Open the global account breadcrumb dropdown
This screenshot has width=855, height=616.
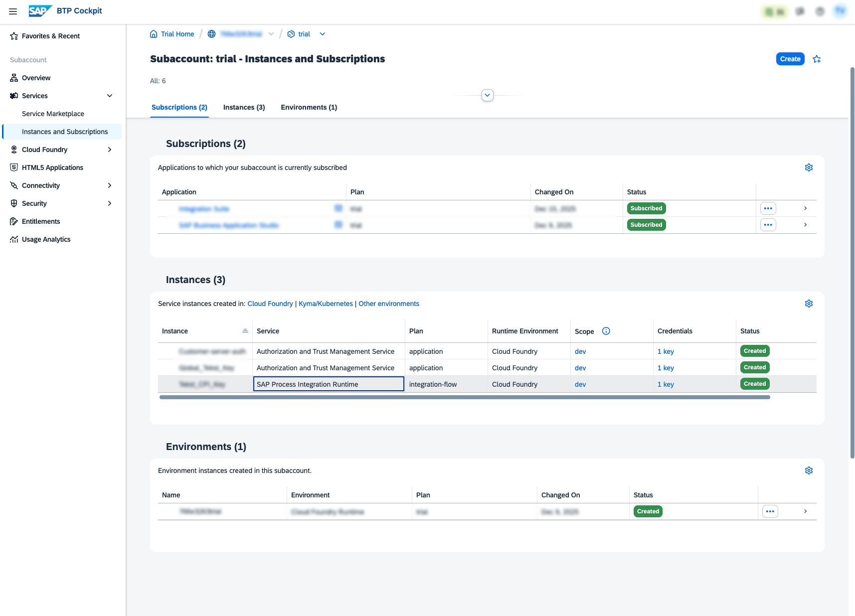coord(271,34)
